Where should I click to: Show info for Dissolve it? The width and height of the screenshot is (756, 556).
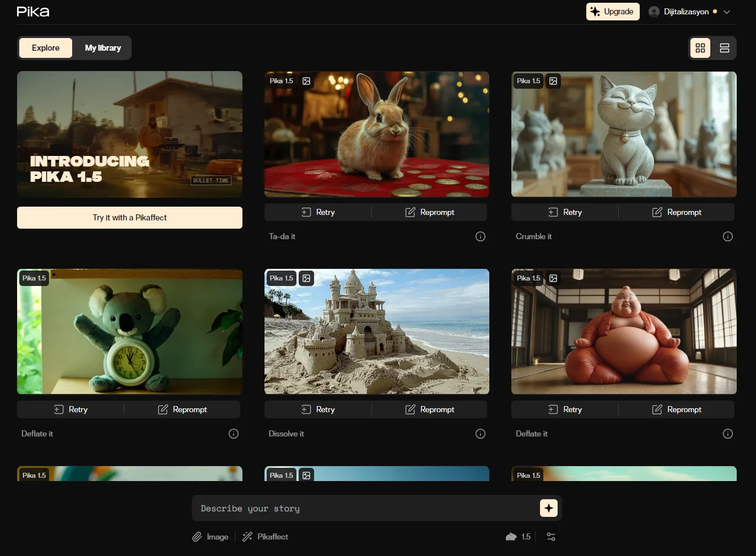tap(480, 434)
